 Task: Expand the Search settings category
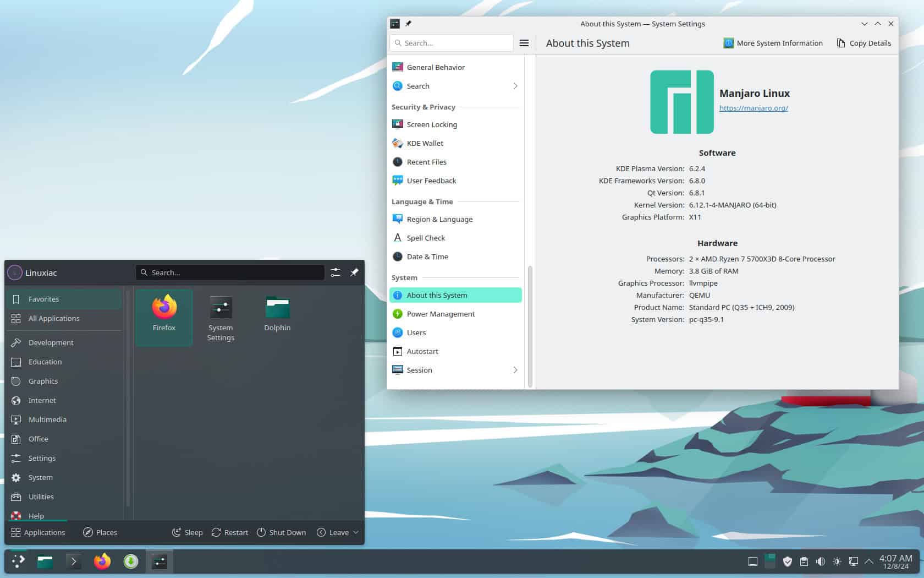coord(515,86)
